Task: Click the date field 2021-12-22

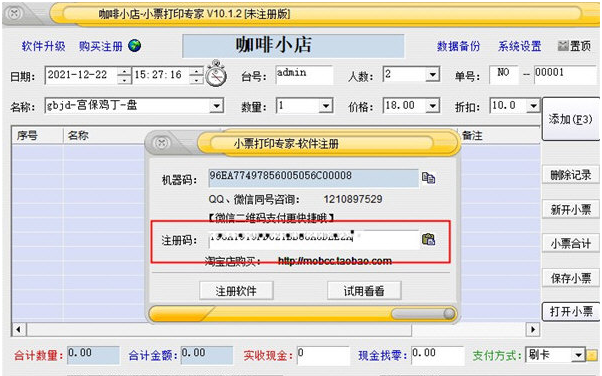Action: [81, 75]
